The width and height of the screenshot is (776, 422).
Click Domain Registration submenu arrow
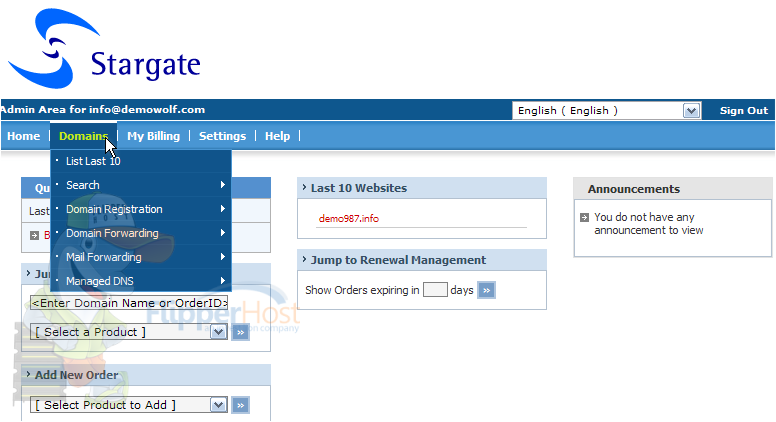(223, 208)
